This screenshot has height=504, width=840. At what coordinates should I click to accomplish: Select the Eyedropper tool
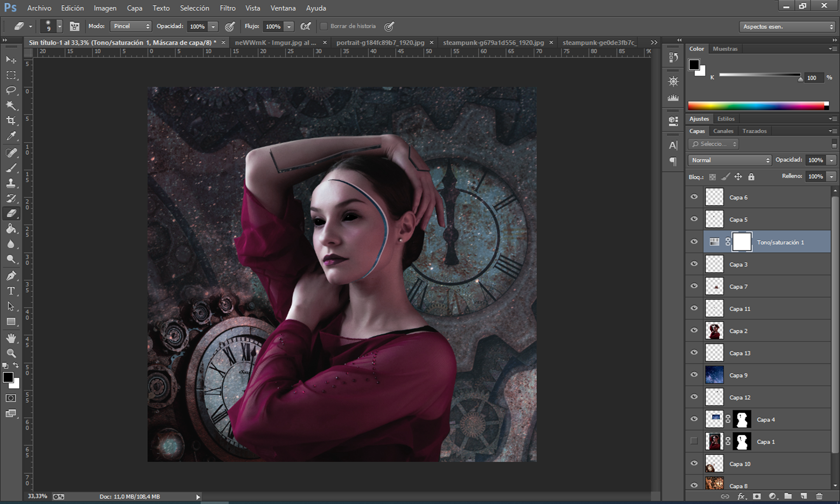(x=11, y=136)
